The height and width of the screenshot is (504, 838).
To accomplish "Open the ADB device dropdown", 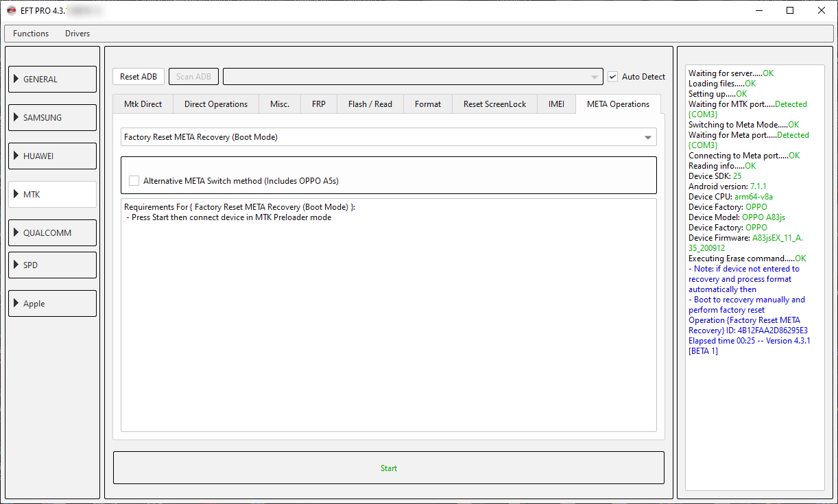I will (413, 77).
